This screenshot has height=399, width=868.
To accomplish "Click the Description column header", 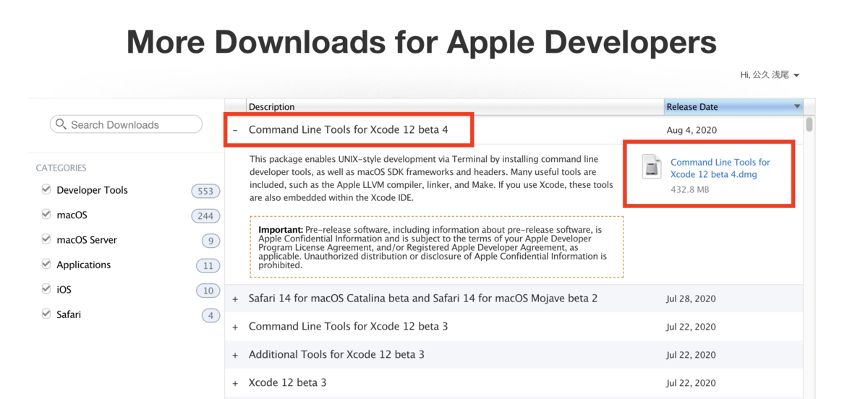I will 455,106.
